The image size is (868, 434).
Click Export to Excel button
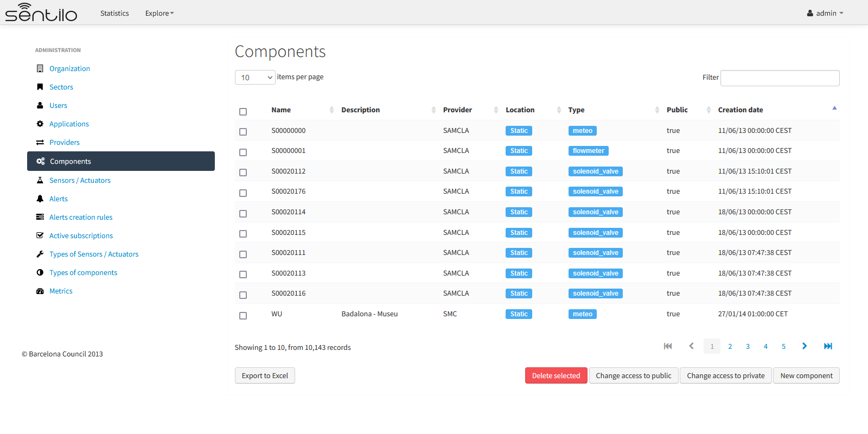(265, 375)
